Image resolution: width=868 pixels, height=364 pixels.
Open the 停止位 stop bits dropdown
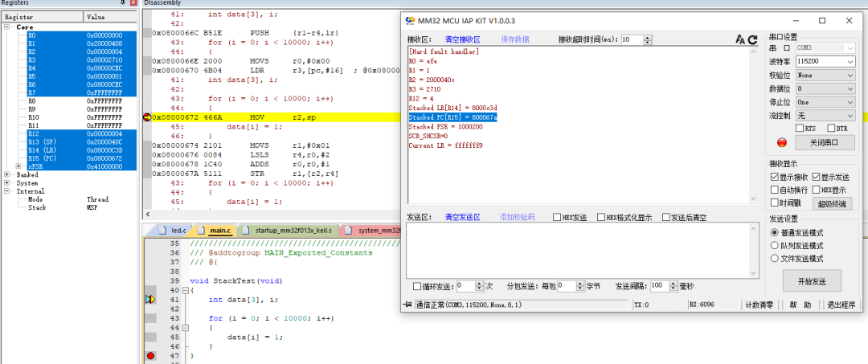coord(850,102)
